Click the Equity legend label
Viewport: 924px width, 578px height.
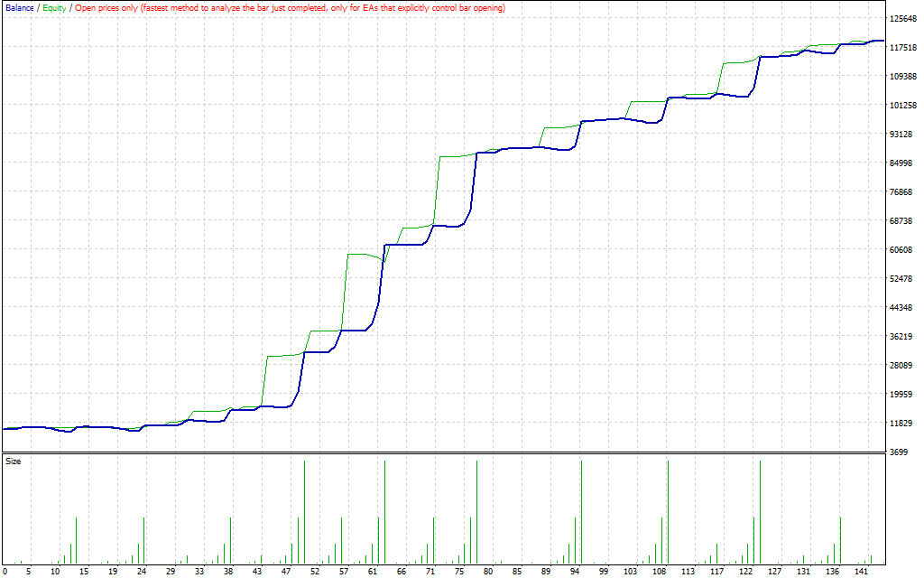click(54, 8)
